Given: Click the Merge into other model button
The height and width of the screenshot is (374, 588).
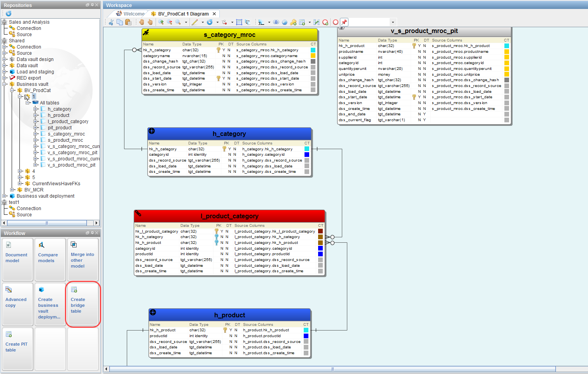Looking at the screenshot, I should point(82,260).
